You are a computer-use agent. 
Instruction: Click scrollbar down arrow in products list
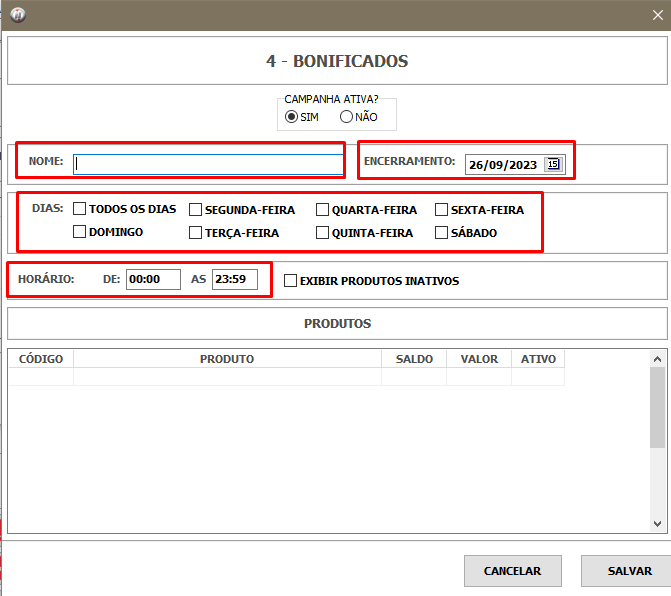(657, 524)
